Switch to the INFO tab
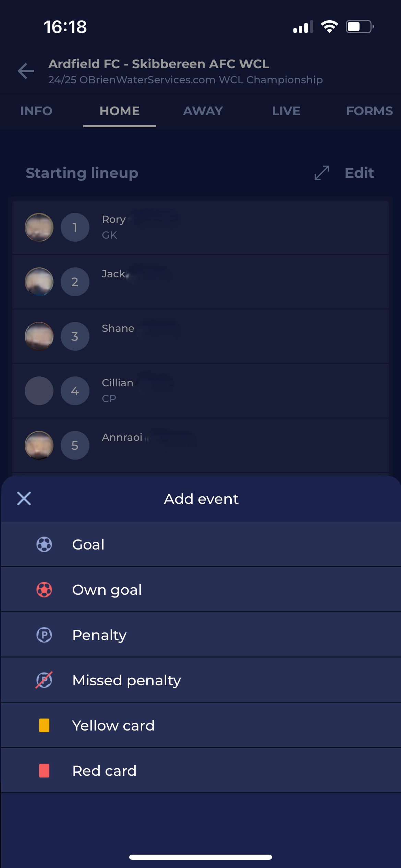The width and height of the screenshot is (401, 868). click(x=36, y=111)
